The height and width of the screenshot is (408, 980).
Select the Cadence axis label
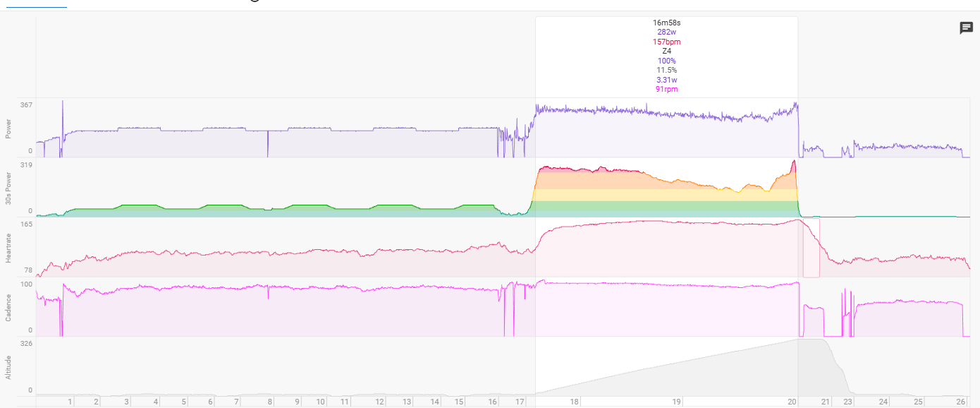8,307
